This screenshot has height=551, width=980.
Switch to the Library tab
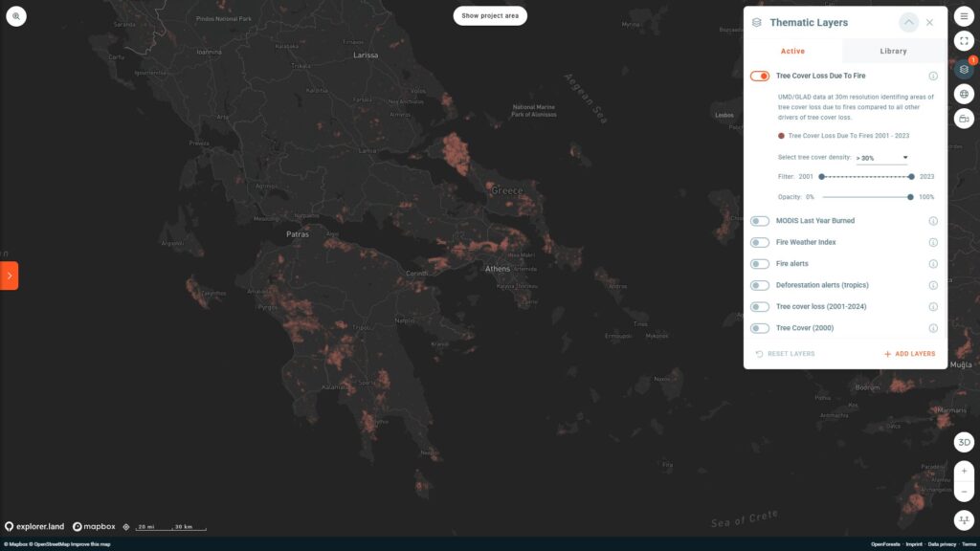(x=893, y=52)
